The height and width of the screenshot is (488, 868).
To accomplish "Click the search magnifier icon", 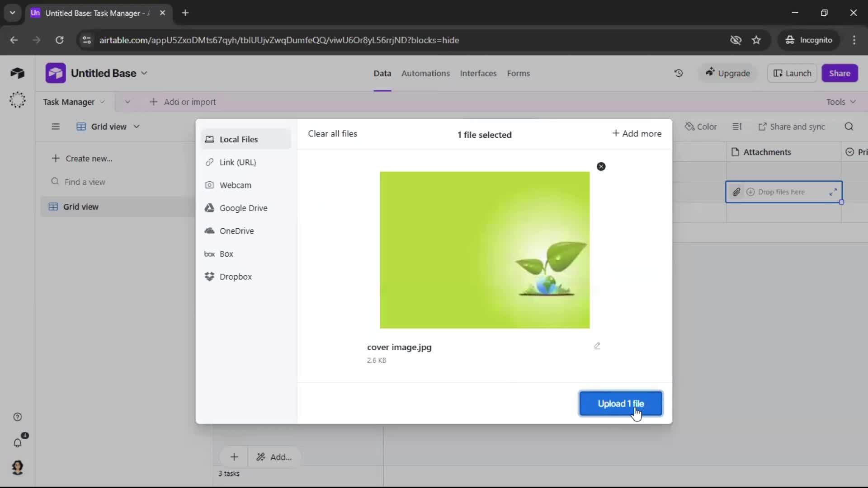I will (x=849, y=127).
